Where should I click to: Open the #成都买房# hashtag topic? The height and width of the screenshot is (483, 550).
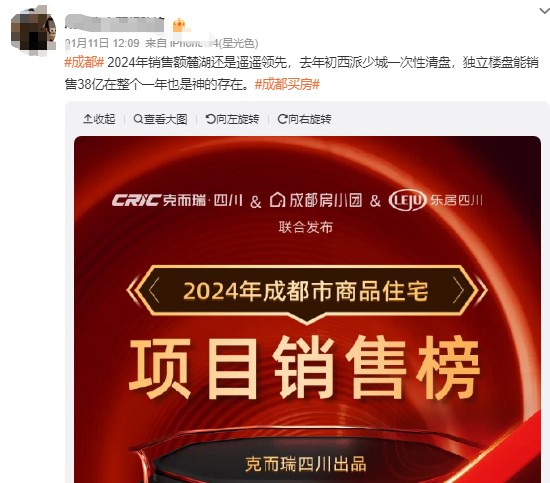[287, 84]
